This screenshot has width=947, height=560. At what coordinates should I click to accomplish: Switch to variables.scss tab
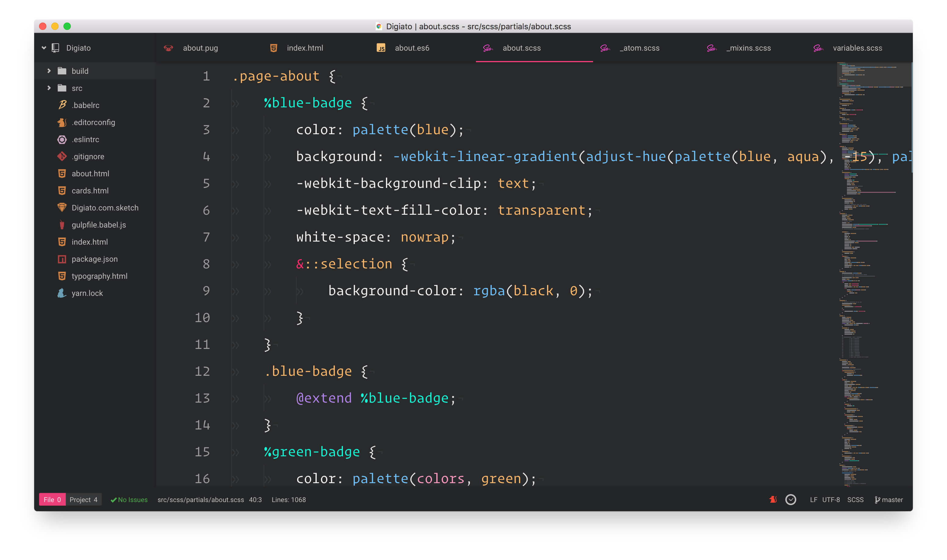(857, 48)
